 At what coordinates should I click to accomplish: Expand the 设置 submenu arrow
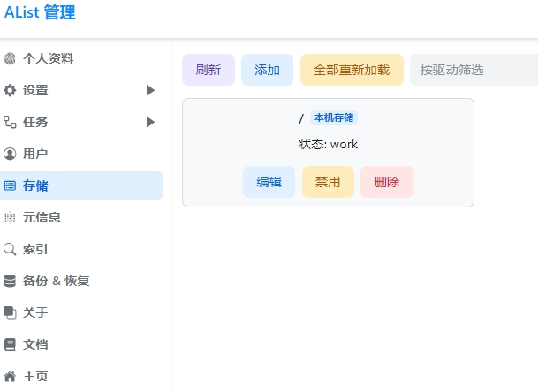coord(150,90)
